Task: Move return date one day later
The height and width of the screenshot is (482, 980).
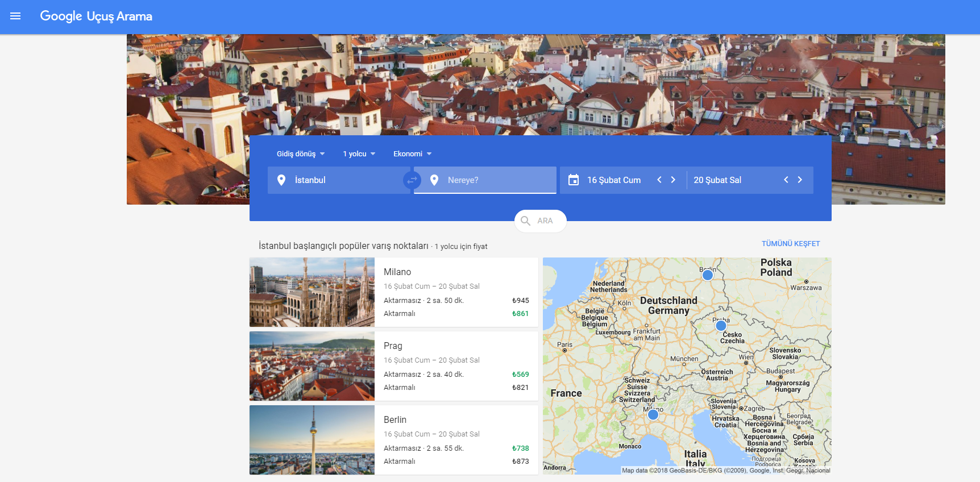Action: pos(800,180)
